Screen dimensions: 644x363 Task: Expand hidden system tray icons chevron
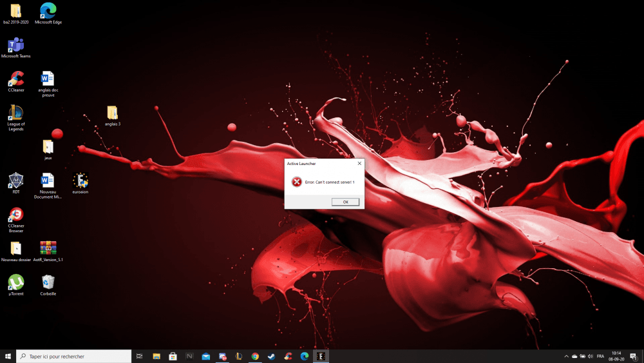click(567, 356)
